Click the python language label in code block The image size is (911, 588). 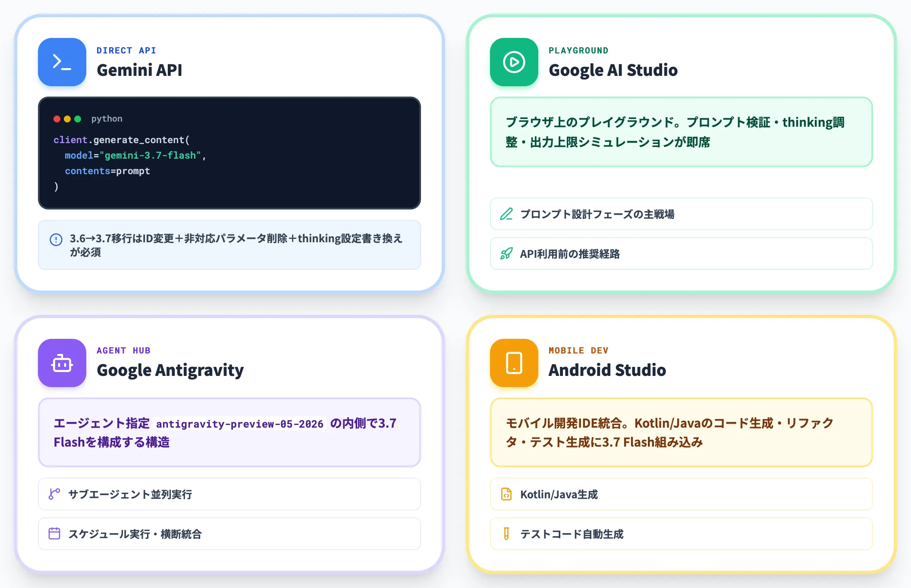point(107,119)
